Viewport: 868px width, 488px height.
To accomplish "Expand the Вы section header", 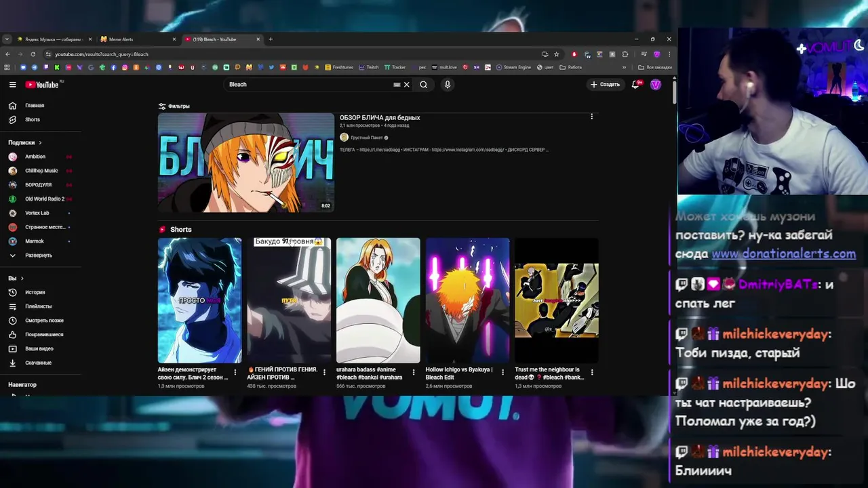I will (16, 279).
